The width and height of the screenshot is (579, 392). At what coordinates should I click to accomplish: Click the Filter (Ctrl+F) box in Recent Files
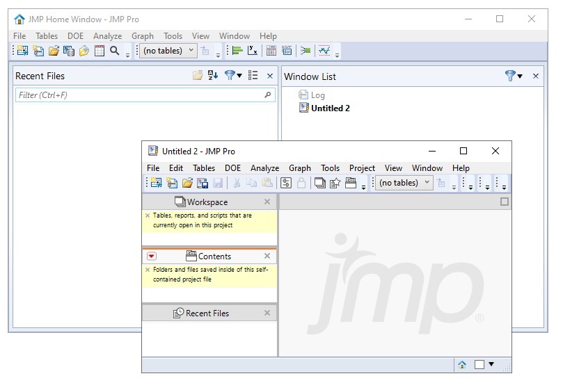[145, 95]
